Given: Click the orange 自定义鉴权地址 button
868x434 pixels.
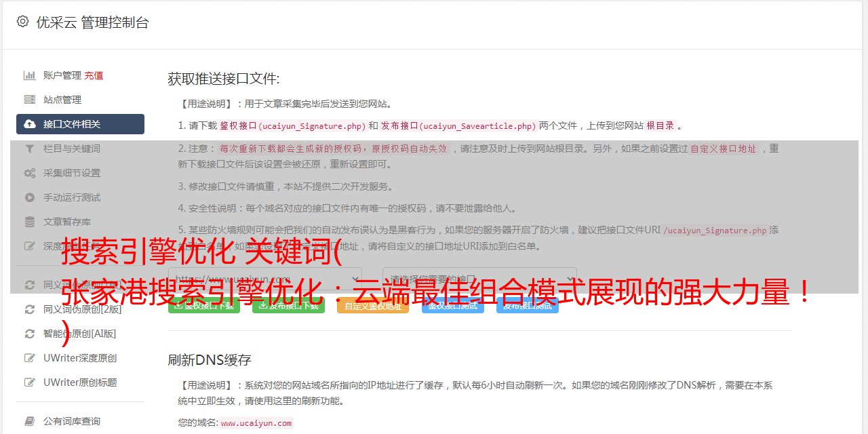Looking at the screenshot, I should [373, 305].
